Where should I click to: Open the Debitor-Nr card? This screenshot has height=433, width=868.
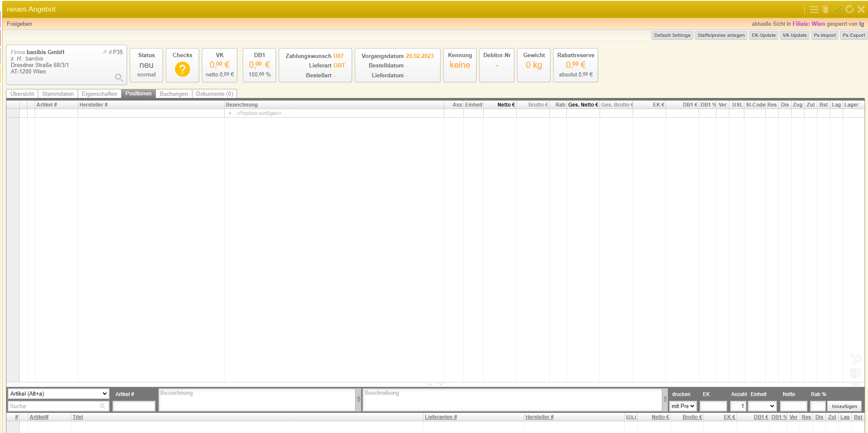coord(497,65)
